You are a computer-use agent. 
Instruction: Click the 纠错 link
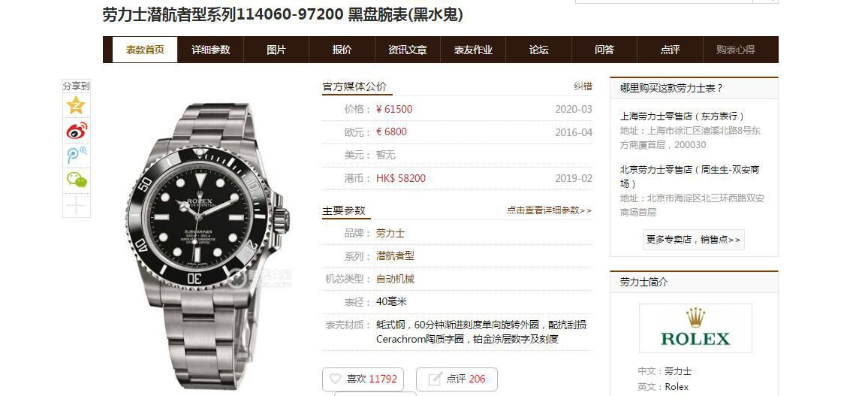pyautogui.click(x=583, y=86)
